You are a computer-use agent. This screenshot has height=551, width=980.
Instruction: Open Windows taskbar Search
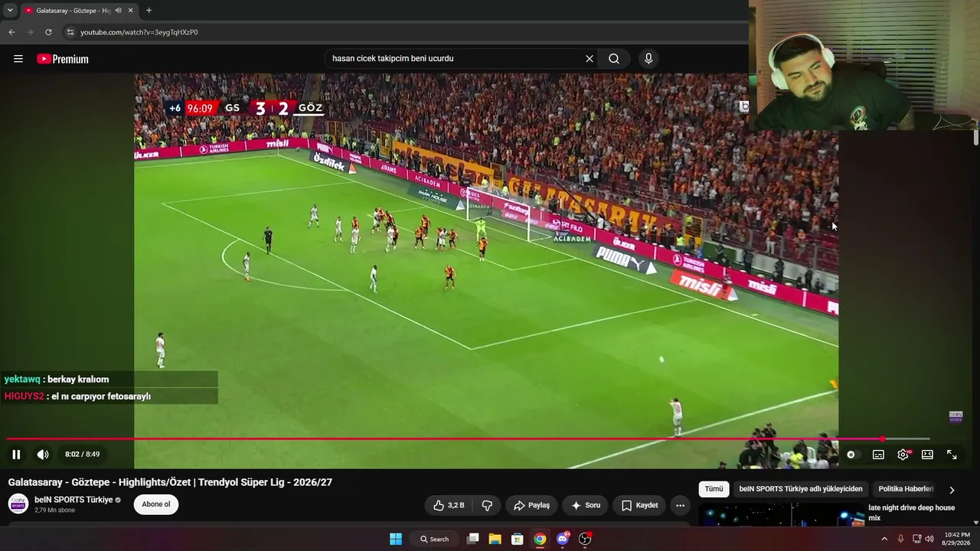434,539
